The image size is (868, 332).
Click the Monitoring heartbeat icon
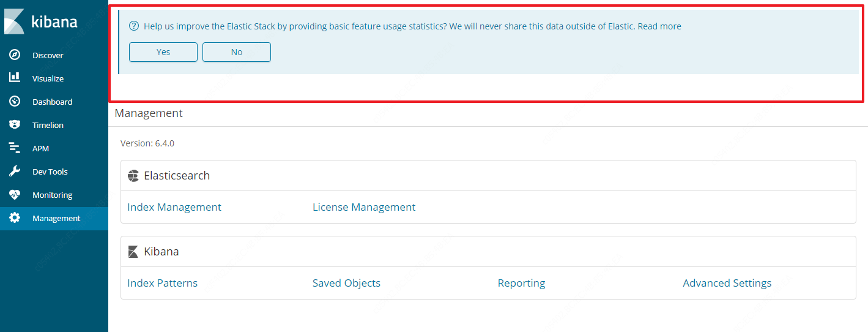coord(15,195)
